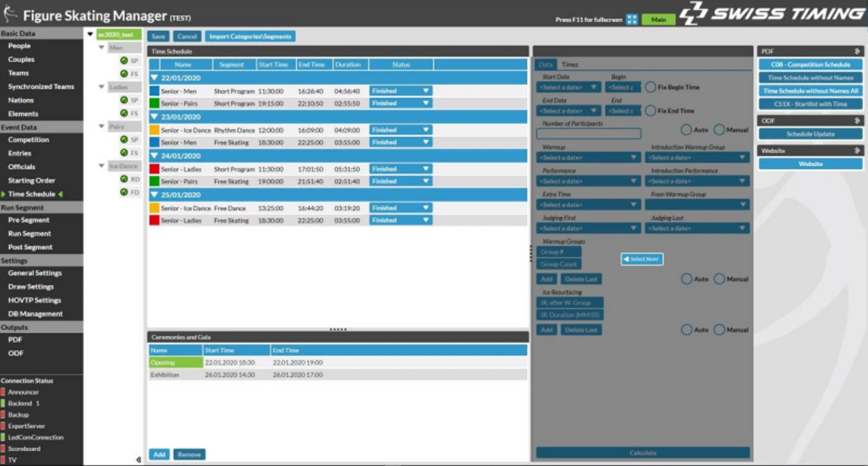Collapse the 23/01/2020 date group

click(x=154, y=117)
